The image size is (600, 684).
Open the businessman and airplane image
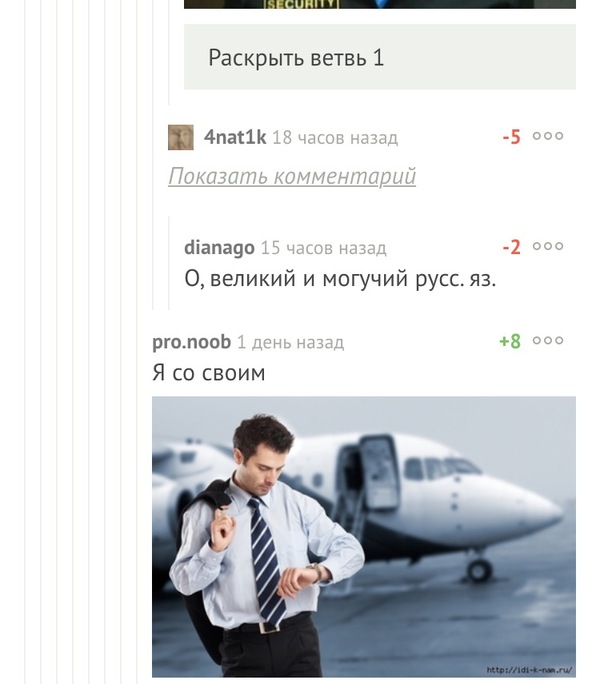(x=363, y=537)
